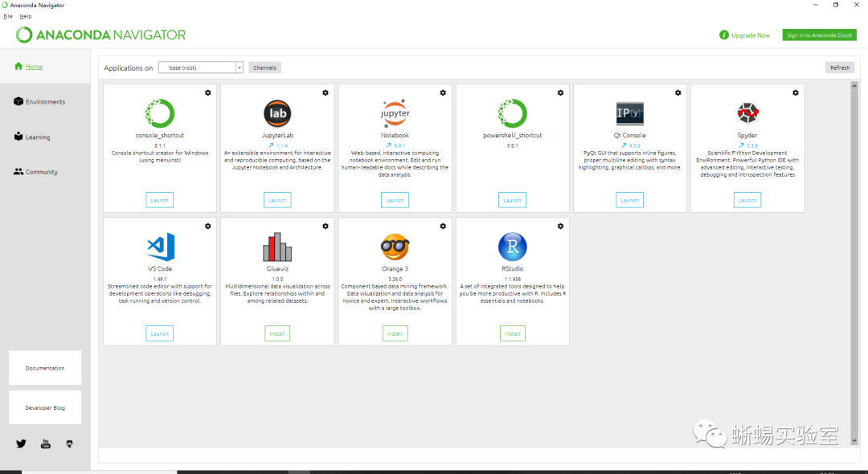This screenshot has height=474, width=868.
Task: Click the scrollbar up arrow
Action: coord(854,86)
